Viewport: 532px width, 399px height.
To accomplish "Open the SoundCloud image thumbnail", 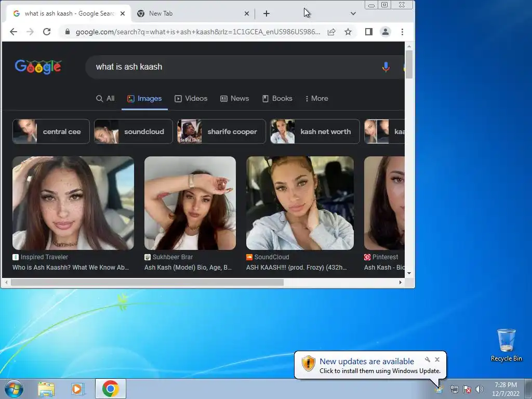I will [x=300, y=203].
